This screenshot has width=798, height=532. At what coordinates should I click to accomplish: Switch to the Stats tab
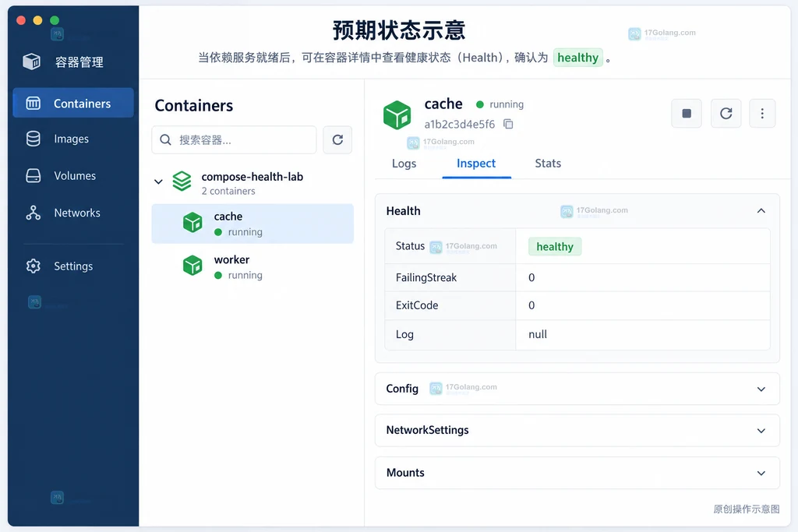point(548,164)
